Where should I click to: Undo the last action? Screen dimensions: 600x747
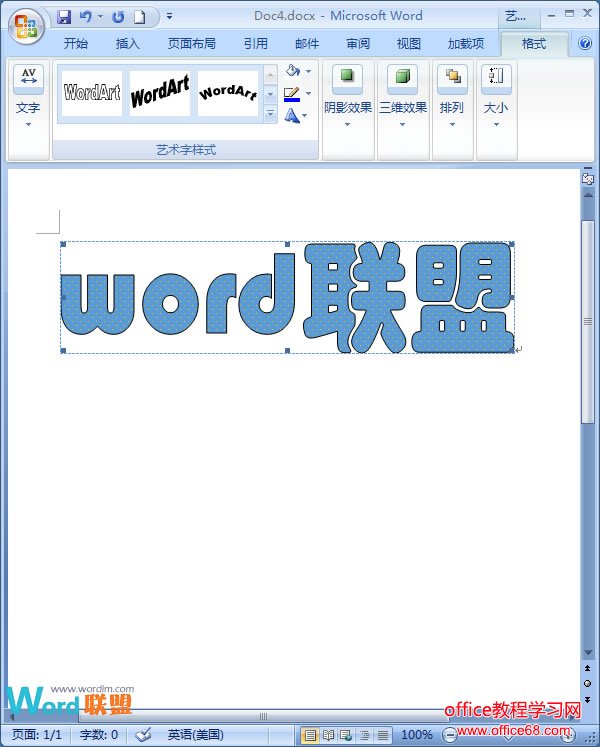pos(86,17)
